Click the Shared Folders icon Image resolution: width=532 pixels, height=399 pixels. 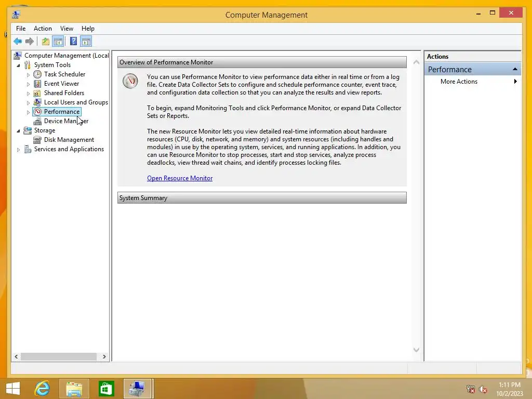coord(37,93)
